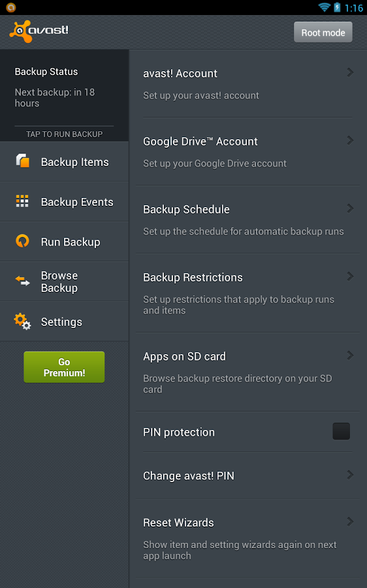This screenshot has width=367, height=588.
Task: Open the Apps on SD card entry
Action: pos(247,372)
